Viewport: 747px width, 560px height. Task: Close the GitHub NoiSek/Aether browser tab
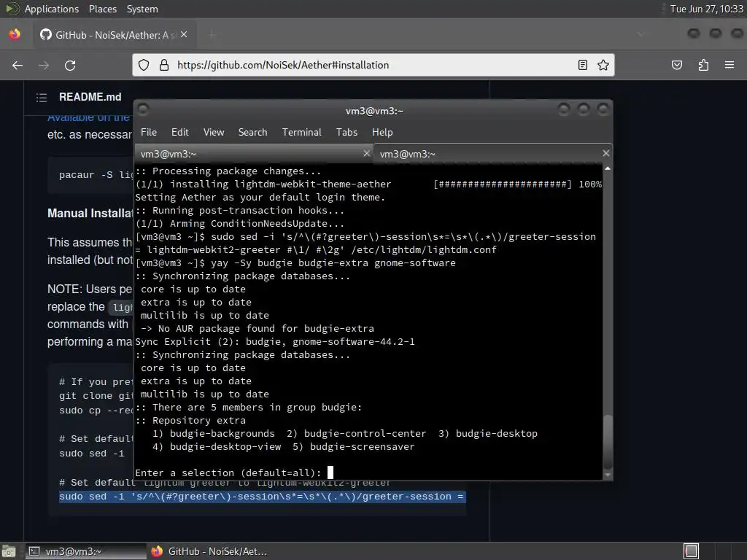pos(184,35)
